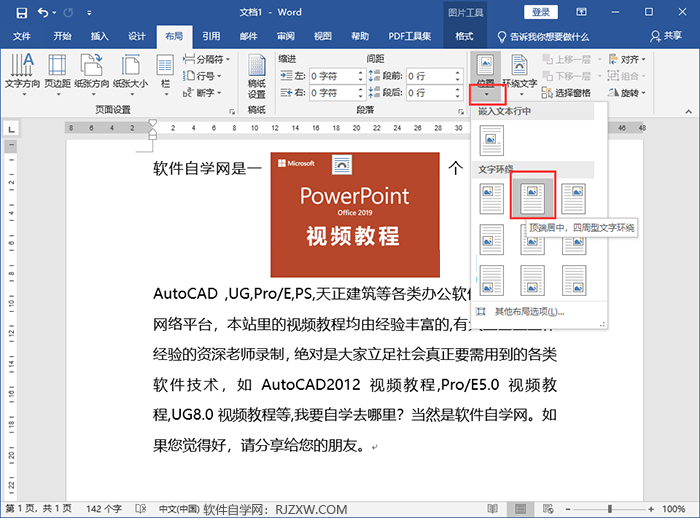Switch to the 审阅 tab
Viewport: 700px width, 518px height.
(286, 36)
